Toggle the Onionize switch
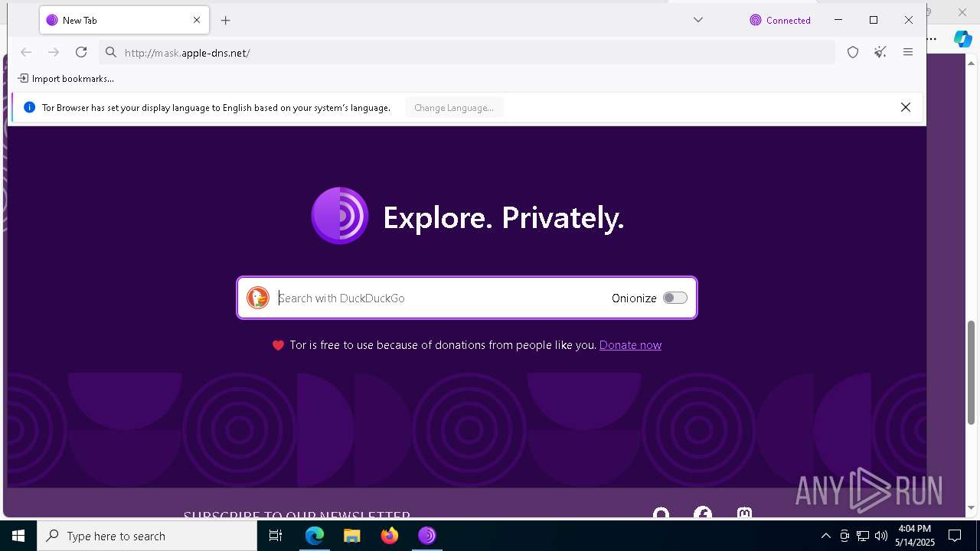980x551 pixels. (x=675, y=298)
